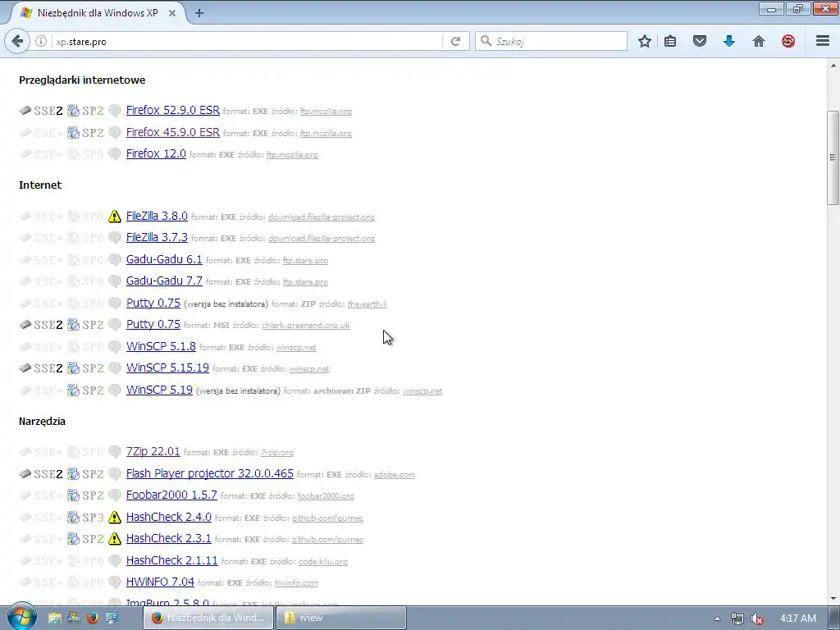Click the comment bubble beside 7Zip 22.01
The image size is (840, 630).
pyautogui.click(x=114, y=452)
